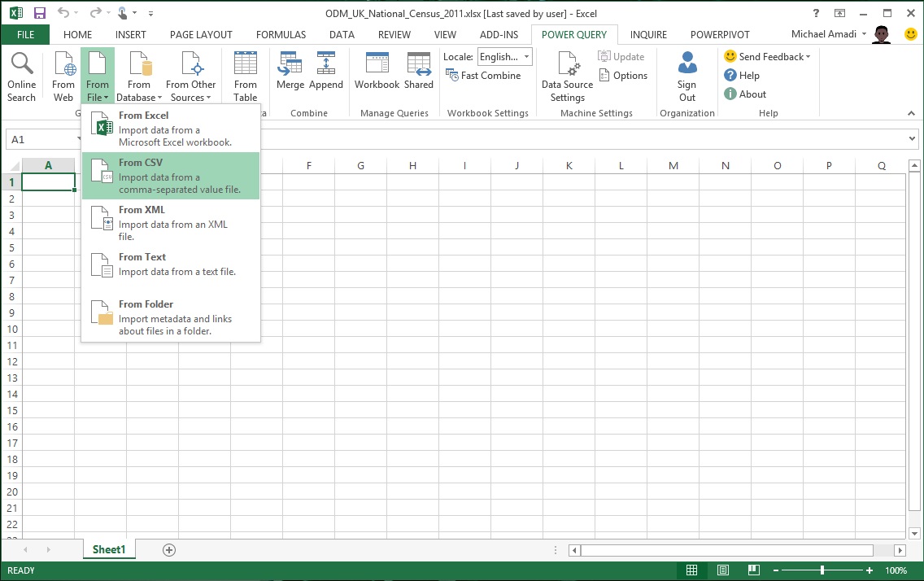Select cell A1

(48, 182)
